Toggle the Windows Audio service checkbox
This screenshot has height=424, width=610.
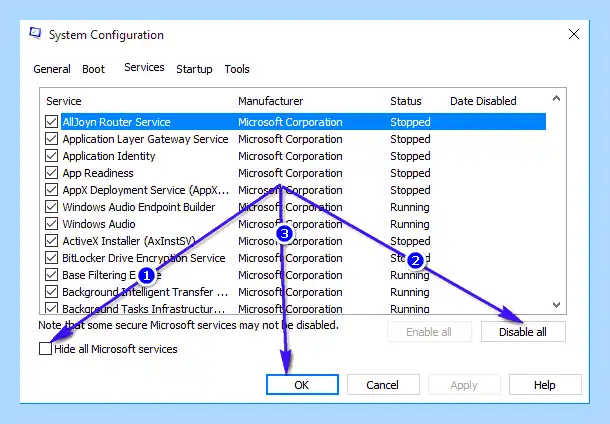pyautogui.click(x=51, y=224)
